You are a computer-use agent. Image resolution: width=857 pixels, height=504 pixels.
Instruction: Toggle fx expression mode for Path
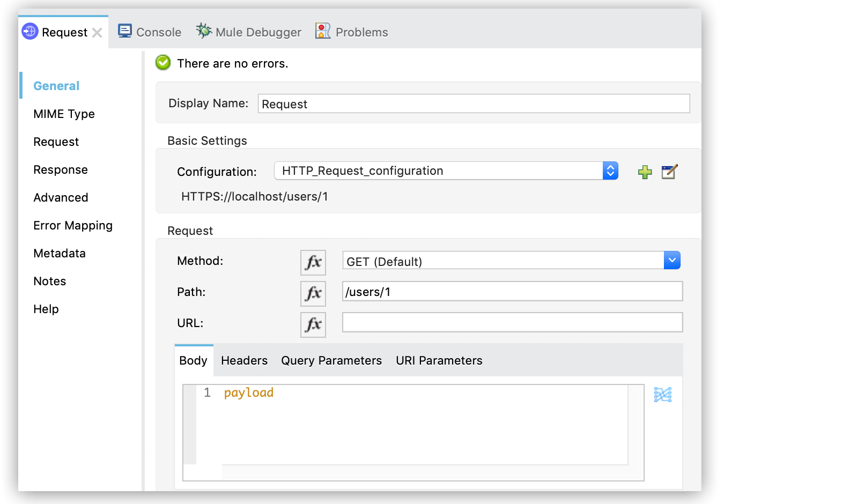coord(313,293)
